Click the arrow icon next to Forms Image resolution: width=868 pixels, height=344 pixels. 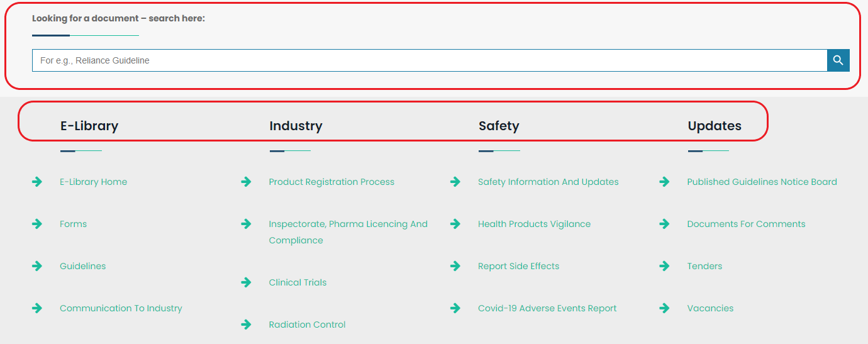[37, 224]
